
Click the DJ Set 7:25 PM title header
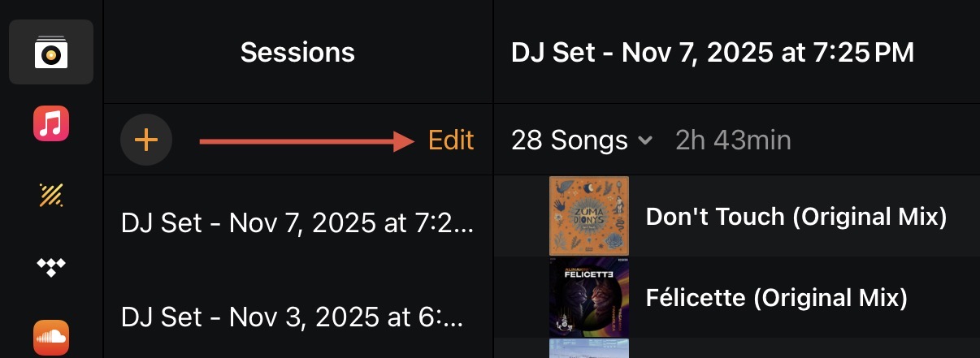pyautogui.click(x=713, y=53)
